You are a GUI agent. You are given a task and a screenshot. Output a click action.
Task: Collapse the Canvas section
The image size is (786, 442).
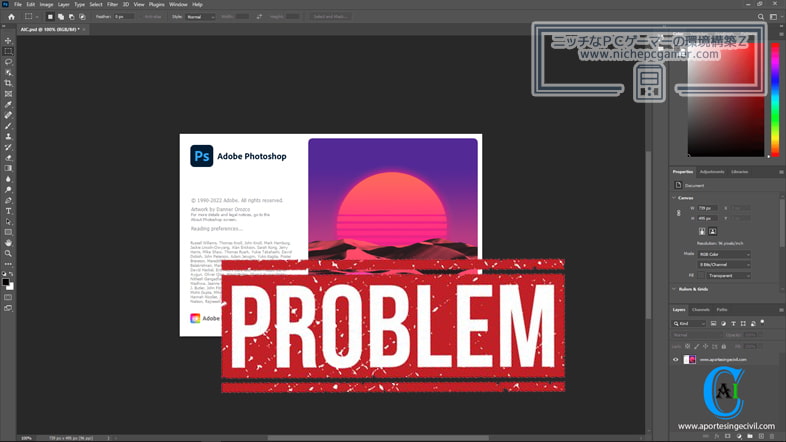674,198
